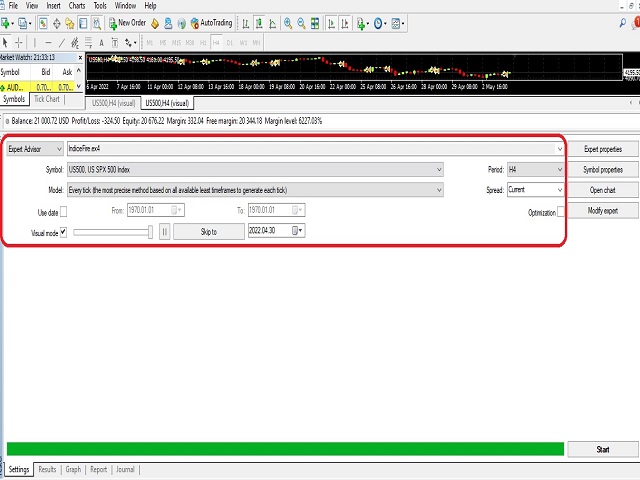This screenshot has width=640, height=480.
Task: Switch to the Report tab
Action: (x=98, y=469)
